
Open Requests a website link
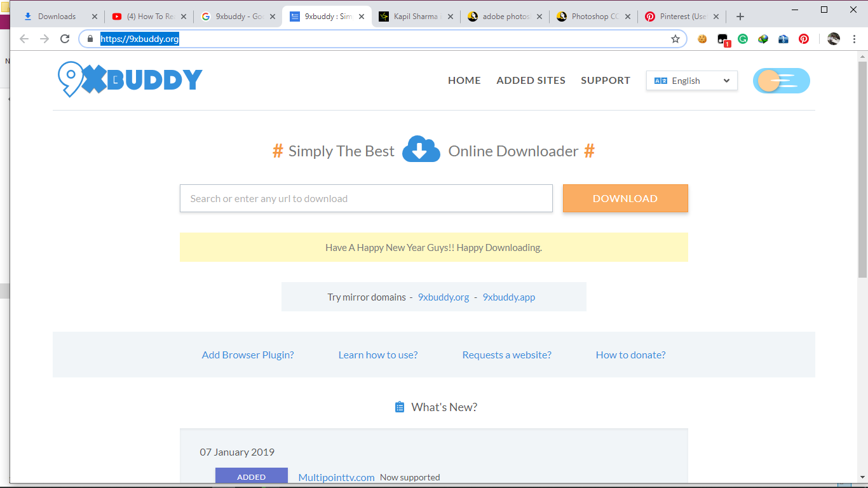click(x=507, y=355)
